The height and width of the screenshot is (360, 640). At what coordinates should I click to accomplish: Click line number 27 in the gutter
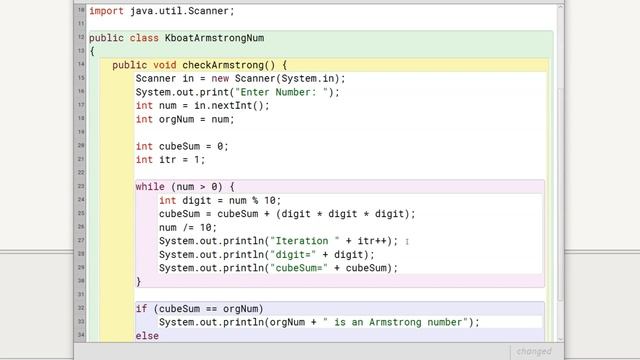pos(81,240)
